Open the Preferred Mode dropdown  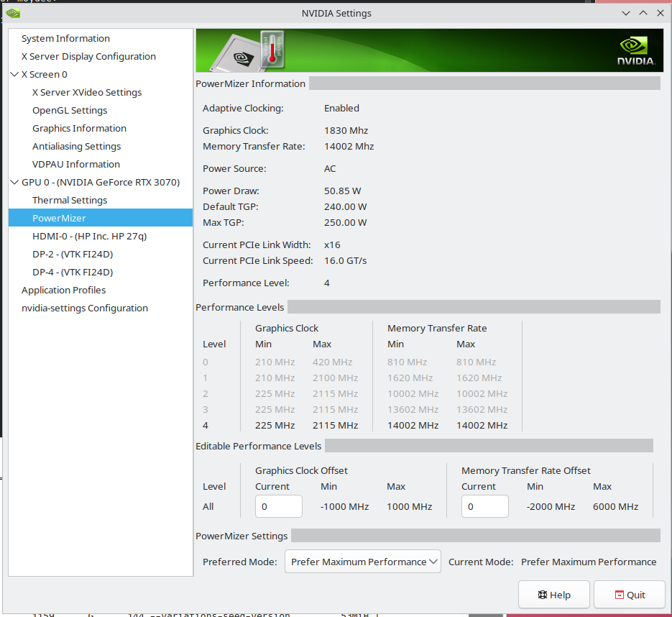pyautogui.click(x=362, y=562)
